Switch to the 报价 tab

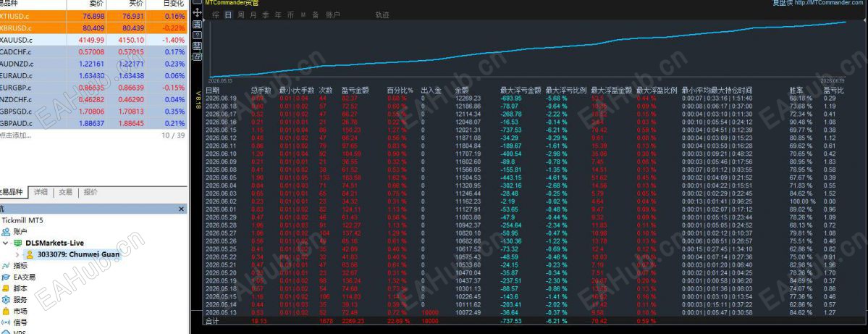(90, 192)
